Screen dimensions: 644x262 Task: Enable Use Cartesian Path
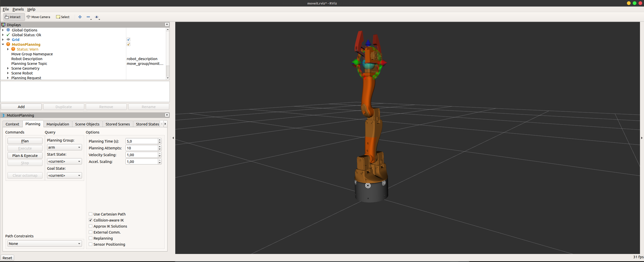click(91, 214)
